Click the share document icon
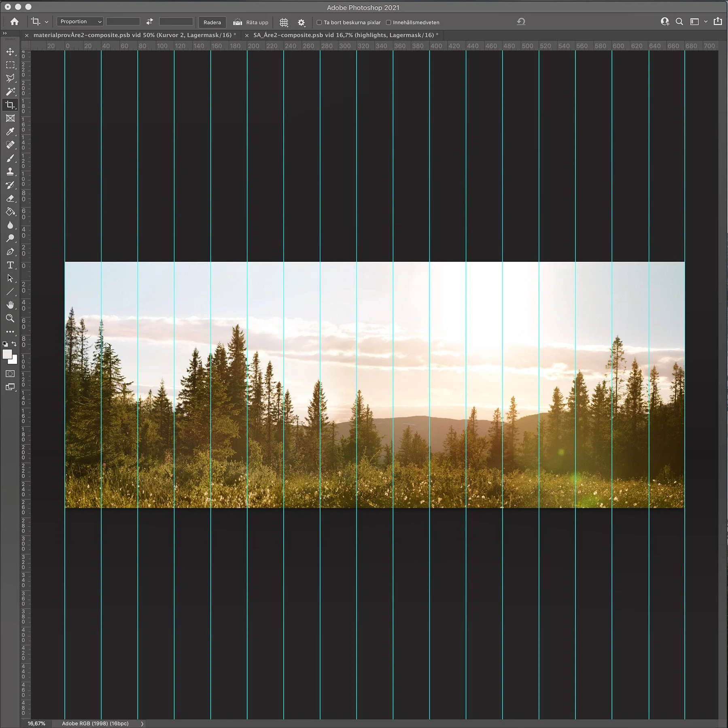 pyautogui.click(x=718, y=21)
